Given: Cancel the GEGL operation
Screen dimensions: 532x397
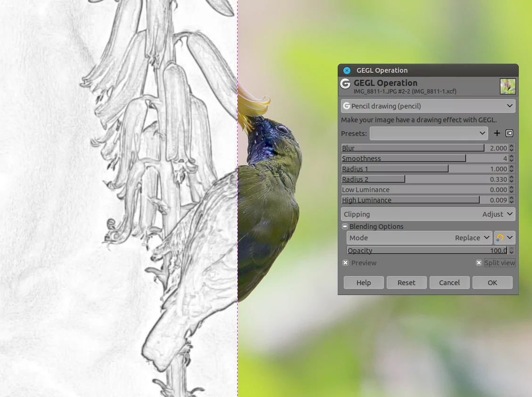Looking at the screenshot, I should point(449,283).
